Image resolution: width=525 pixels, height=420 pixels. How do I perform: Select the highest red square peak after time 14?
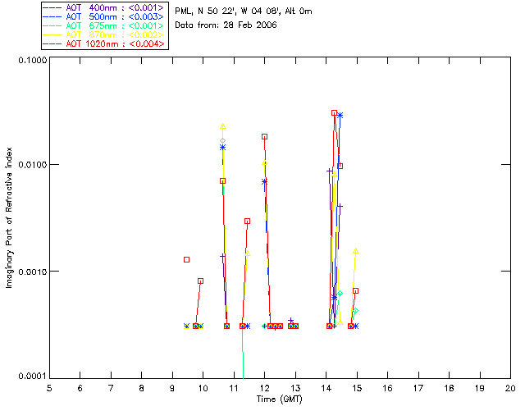tap(334, 113)
